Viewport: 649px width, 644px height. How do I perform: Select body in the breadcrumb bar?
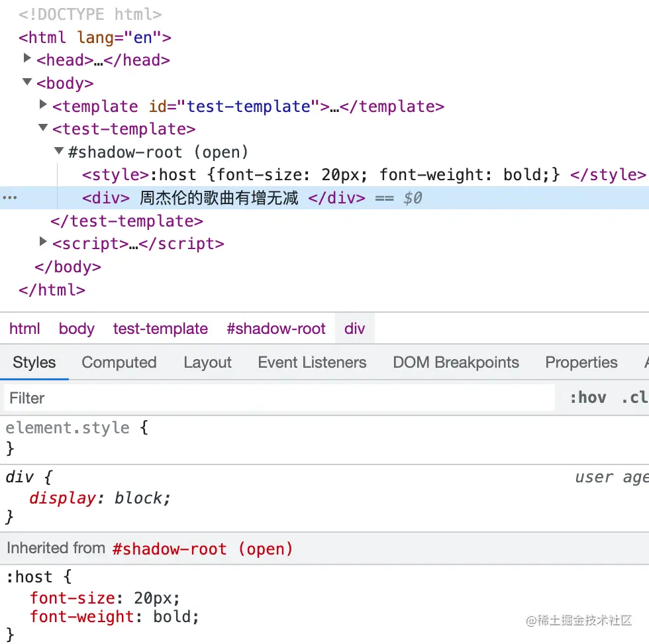(77, 329)
